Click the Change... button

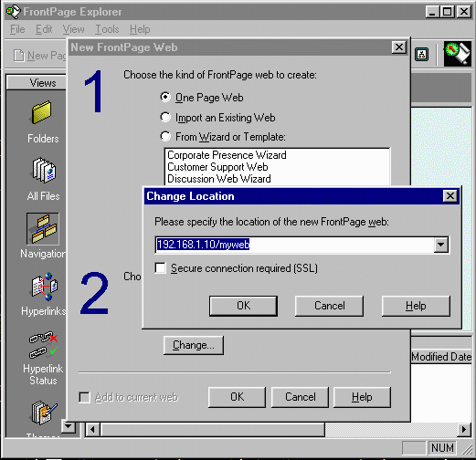(194, 345)
